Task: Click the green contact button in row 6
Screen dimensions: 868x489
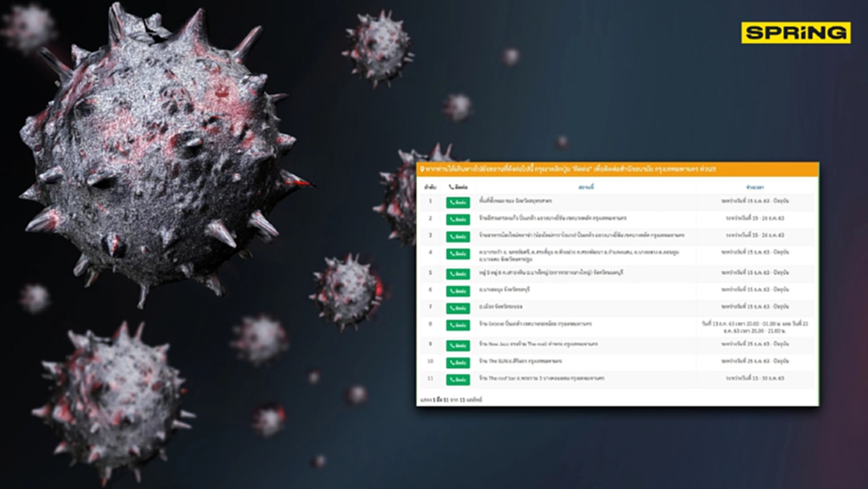Action: coord(458,290)
